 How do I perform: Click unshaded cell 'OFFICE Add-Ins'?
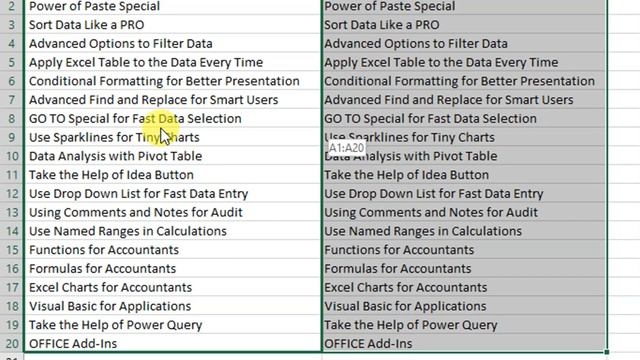[x=173, y=344]
